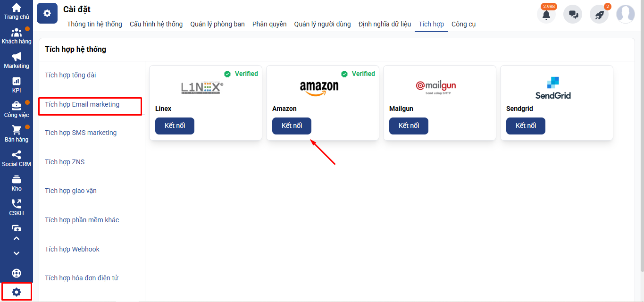Viewport: 644px width, 302px height.
Task: Open Marketing megaphone module
Action: pos(17,60)
